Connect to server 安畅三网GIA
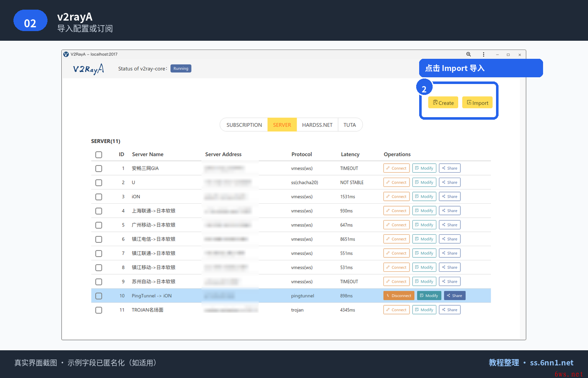Image resolution: width=588 pixels, height=378 pixels. coord(396,168)
